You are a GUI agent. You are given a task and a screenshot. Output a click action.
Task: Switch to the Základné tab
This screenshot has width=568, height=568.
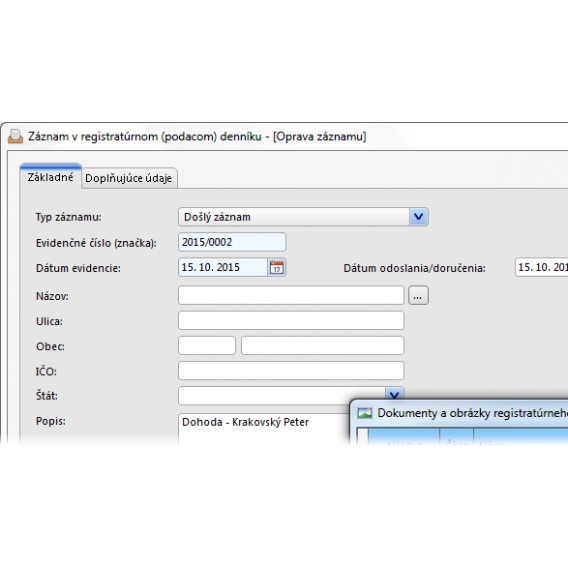click(50, 177)
